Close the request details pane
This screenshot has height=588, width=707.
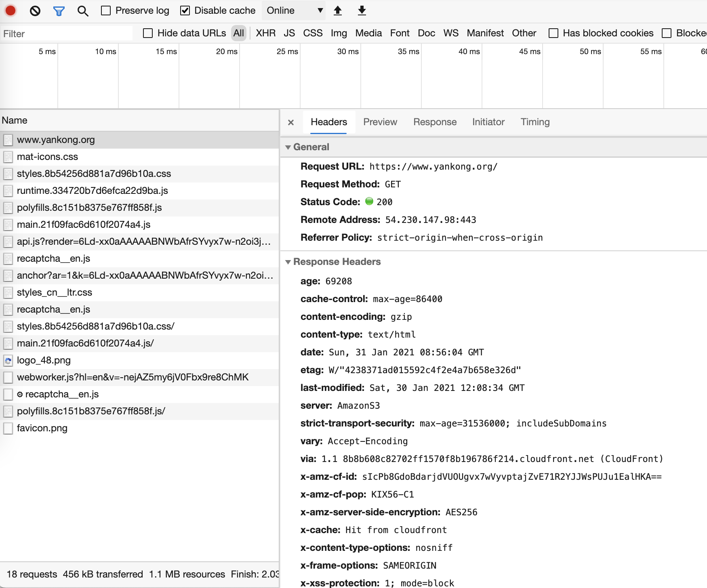click(291, 122)
